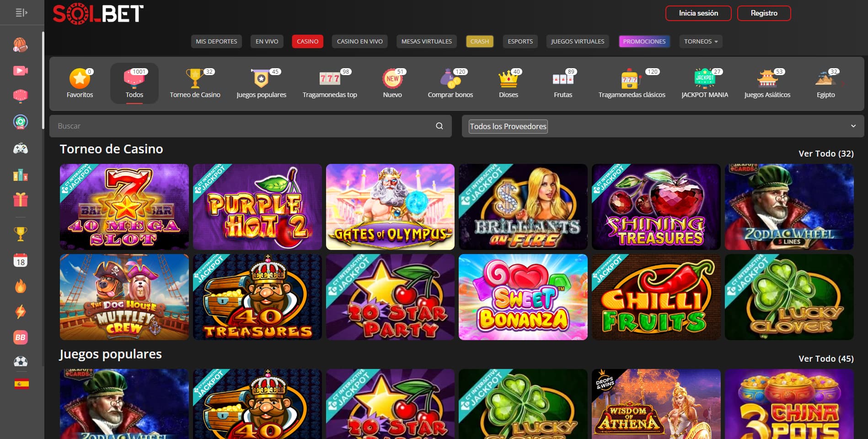Image resolution: width=868 pixels, height=439 pixels.
Task: Click the Registro button
Action: click(x=764, y=13)
